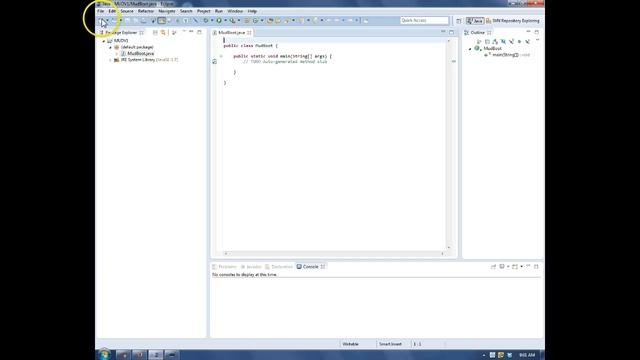Open the File menu
The height and width of the screenshot is (360, 640).
tap(101, 11)
